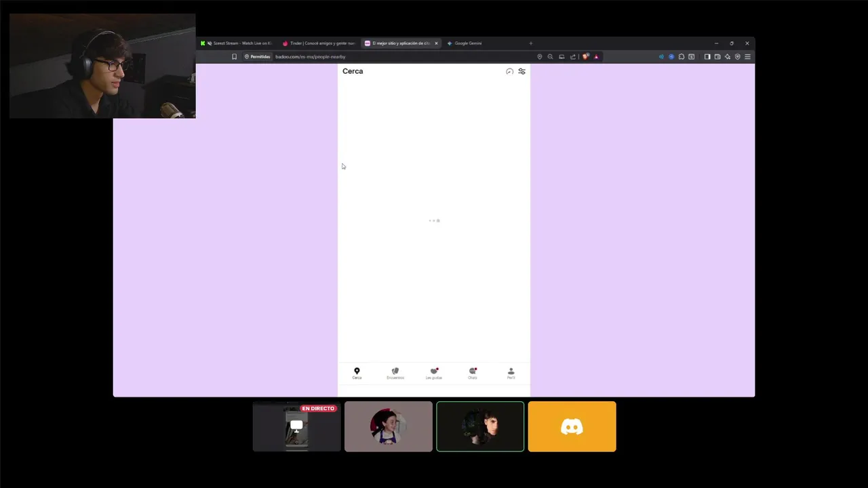Click the Brave rewards triangle icon

(596, 57)
